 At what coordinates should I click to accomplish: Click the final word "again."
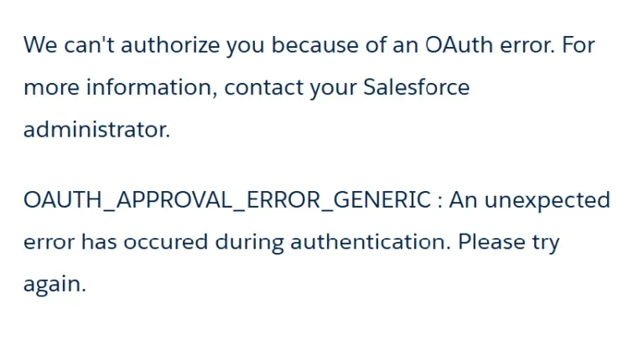pos(55,285)
